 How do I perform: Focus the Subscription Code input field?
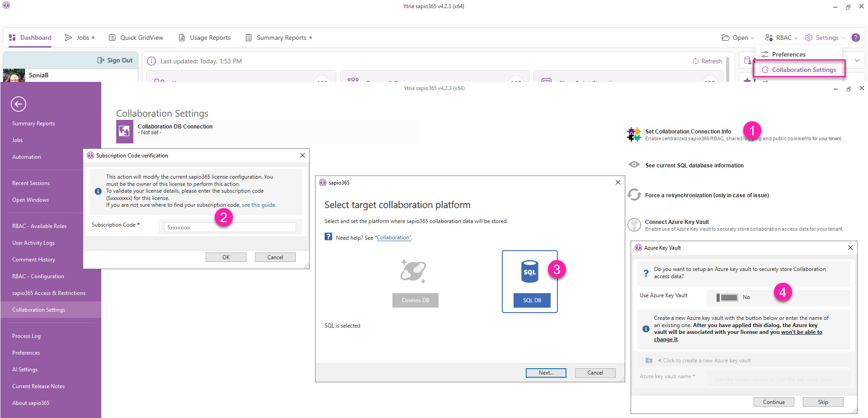point(230,228)
